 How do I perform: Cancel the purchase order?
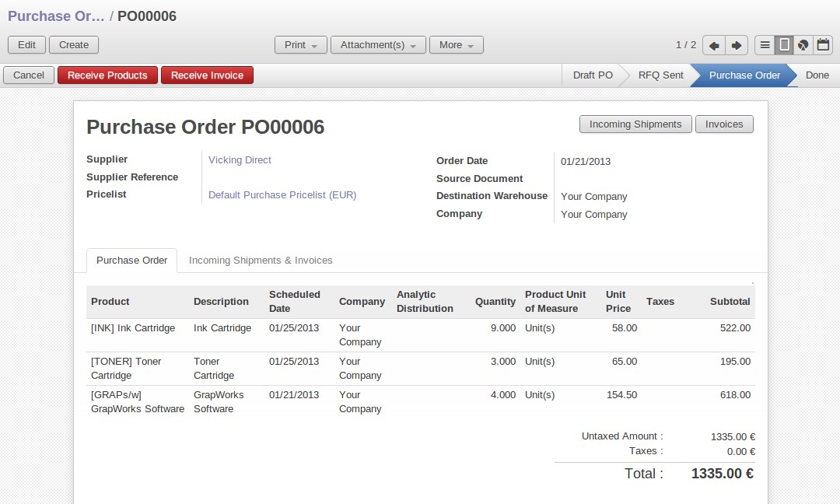pos(29,75)
